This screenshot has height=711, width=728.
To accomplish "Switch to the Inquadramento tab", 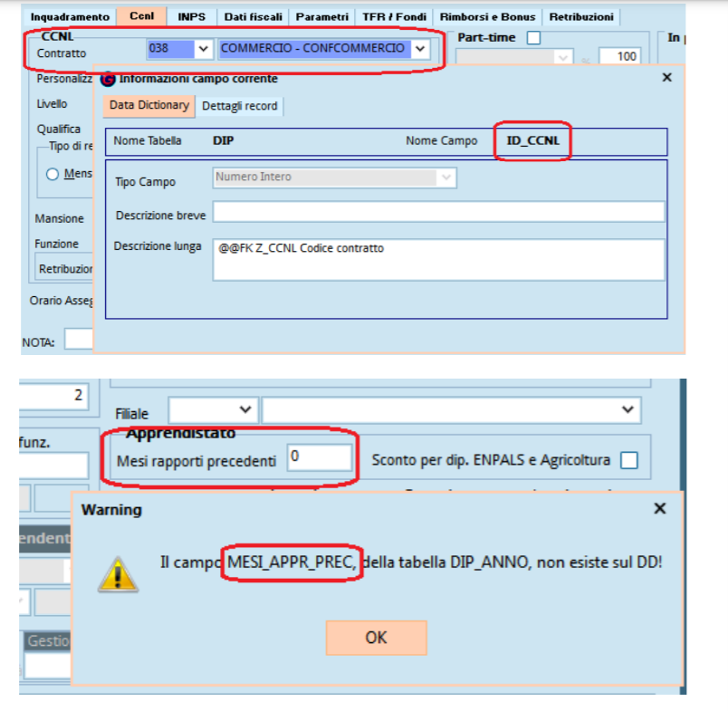I will [70, 16].
